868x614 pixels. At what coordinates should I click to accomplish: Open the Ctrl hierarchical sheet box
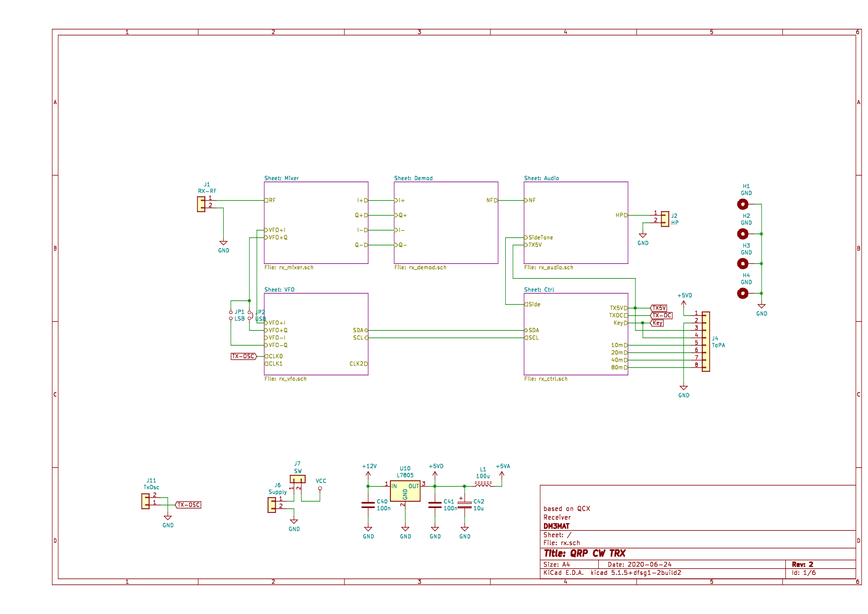point(576,334)
